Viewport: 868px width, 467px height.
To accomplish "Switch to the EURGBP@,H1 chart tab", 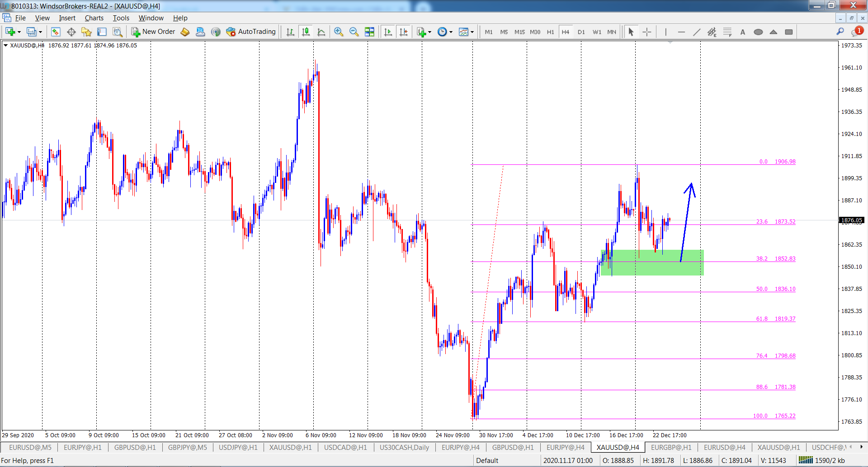I will coord(671,447).
